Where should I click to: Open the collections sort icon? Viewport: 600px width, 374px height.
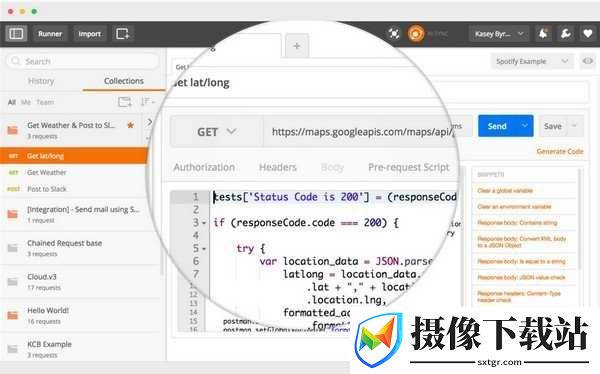click(x=147, y=102)
